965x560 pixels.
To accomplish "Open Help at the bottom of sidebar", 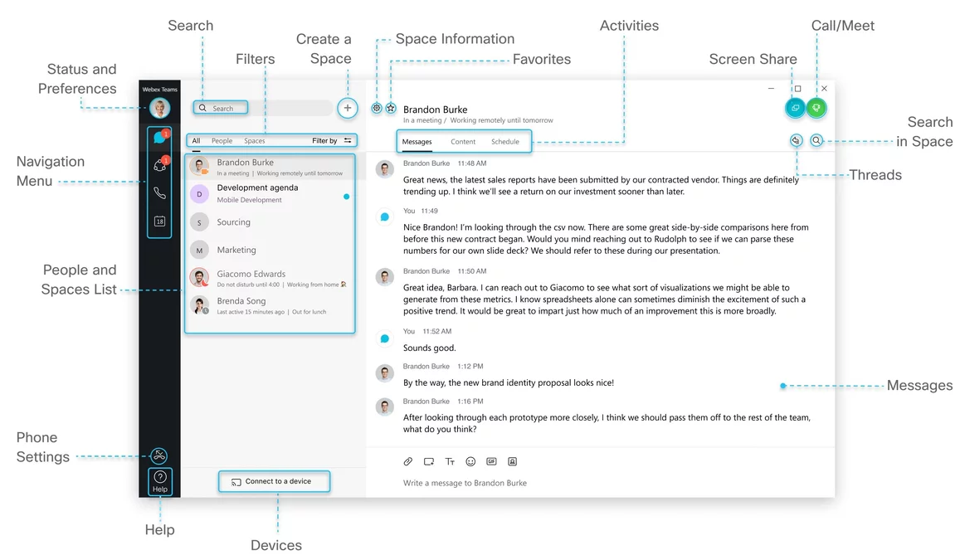I will pyautogui.click(x=159, y=481).
